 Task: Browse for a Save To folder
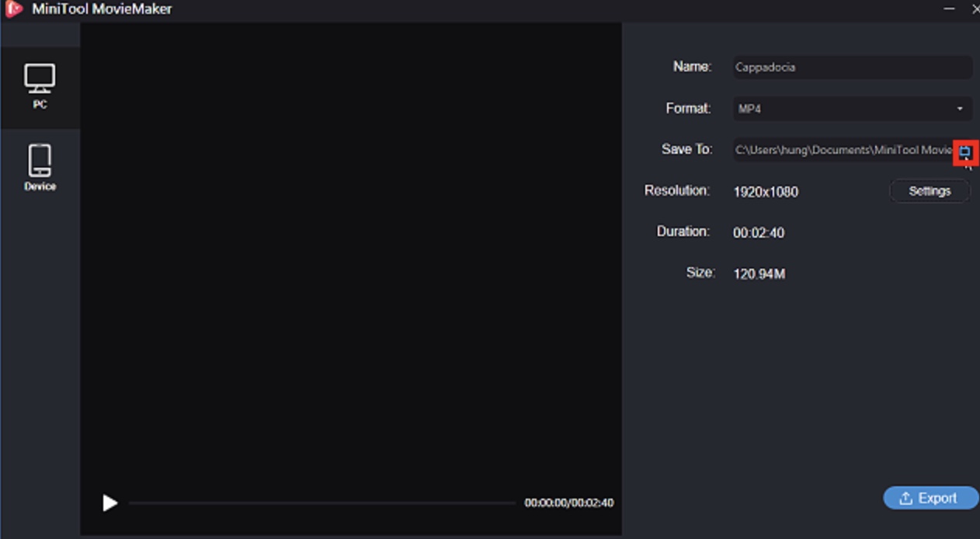[x=965, y=152]
